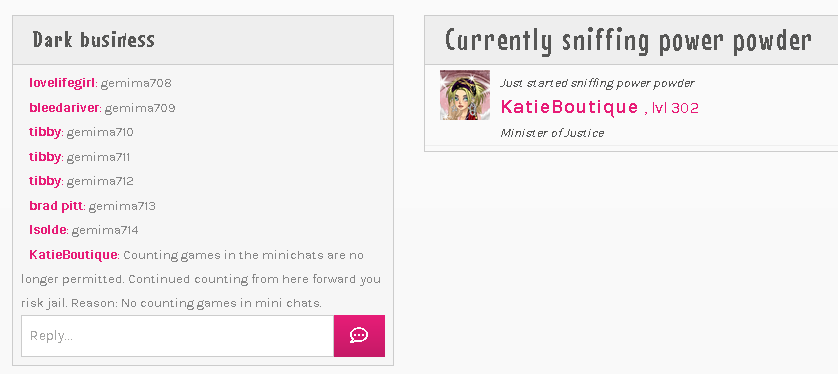Click the Currently sniffing power powder header
This screenshot has width=838, height=374.
click(631, 40)
